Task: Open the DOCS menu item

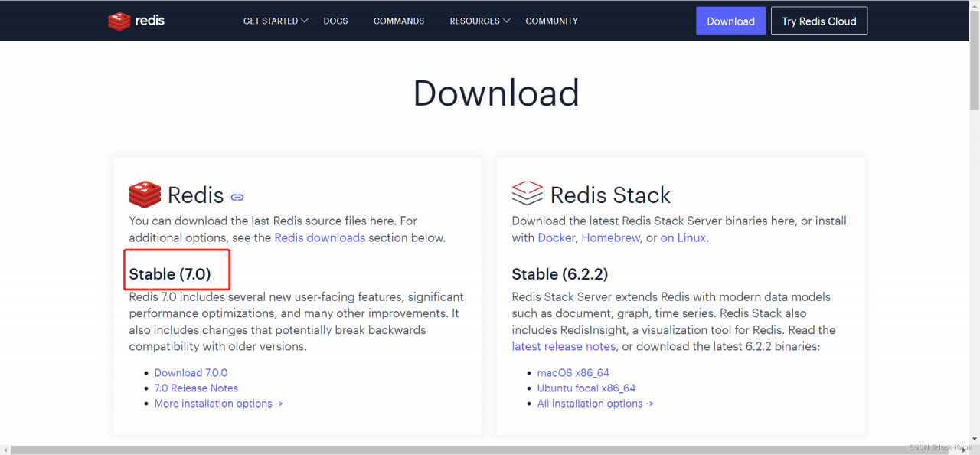Action: point(335,21)
